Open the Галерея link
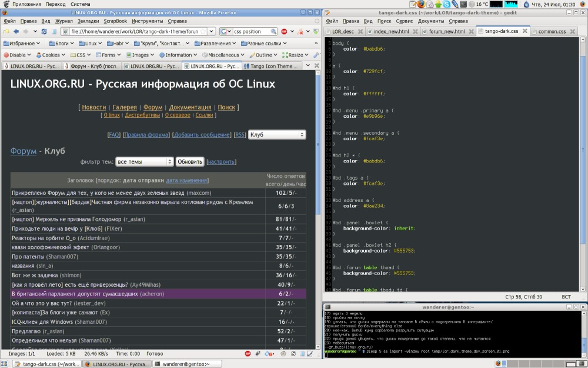This screenshot has width=588, height=368. tap(125, 107)
